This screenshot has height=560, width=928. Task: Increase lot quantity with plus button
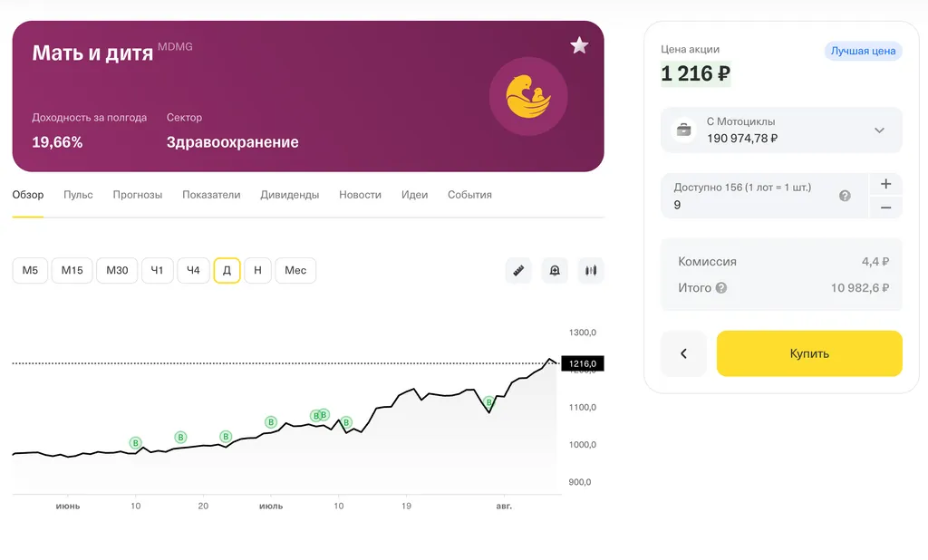point(885,184)
